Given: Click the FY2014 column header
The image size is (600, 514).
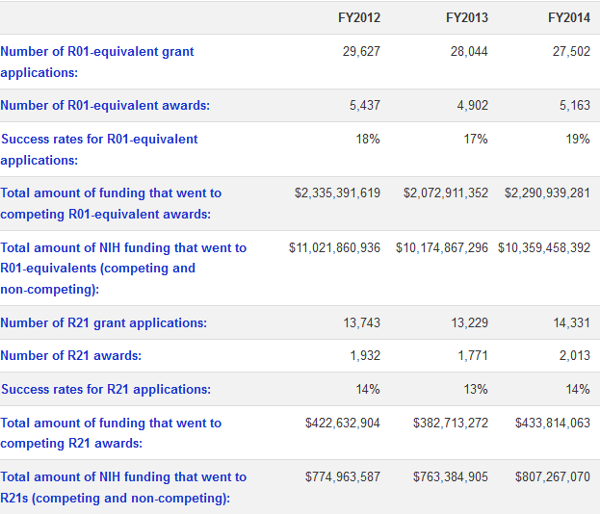Looking at the screenshot, I should (x=568, y=18).
